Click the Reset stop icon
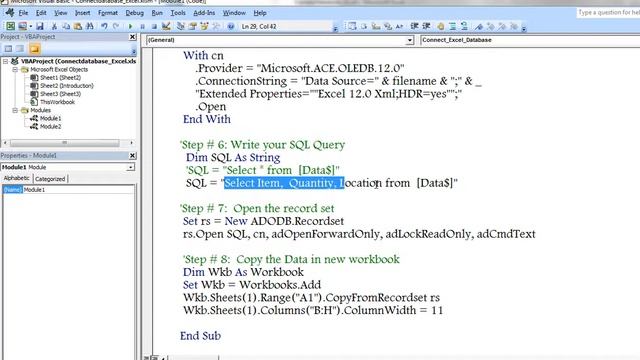Image resolution: width=640 pixels, height=360 pixels. pyautogui.click(x=154, y=27)
